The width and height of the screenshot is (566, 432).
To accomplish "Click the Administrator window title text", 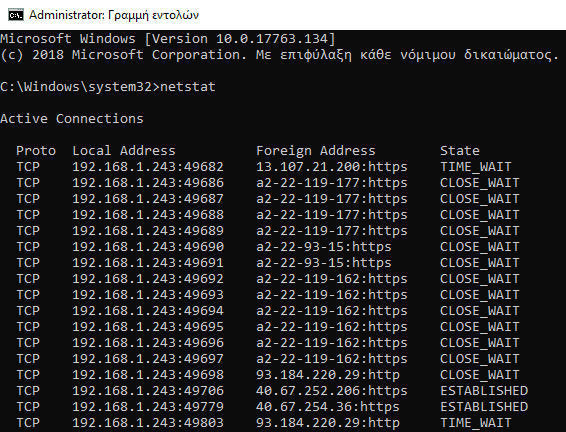I will point(114,15).
